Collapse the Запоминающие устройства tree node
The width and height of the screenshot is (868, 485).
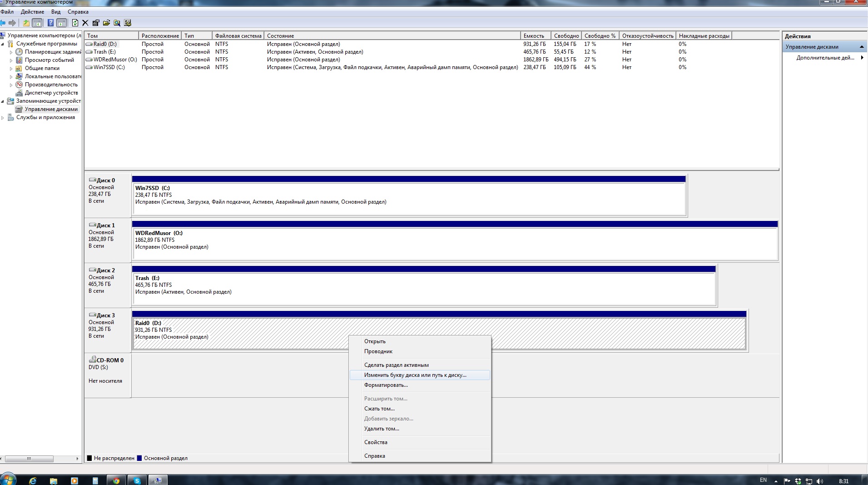point(3,101)
